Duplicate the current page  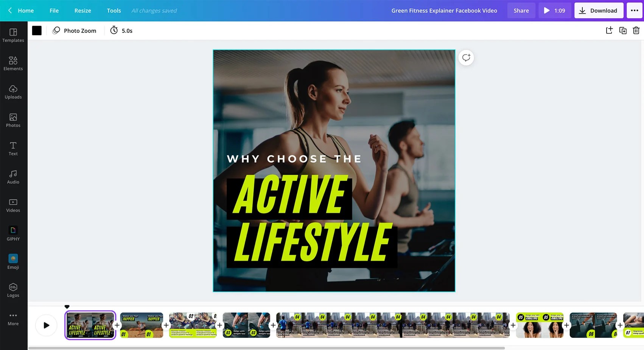point(623,30)
